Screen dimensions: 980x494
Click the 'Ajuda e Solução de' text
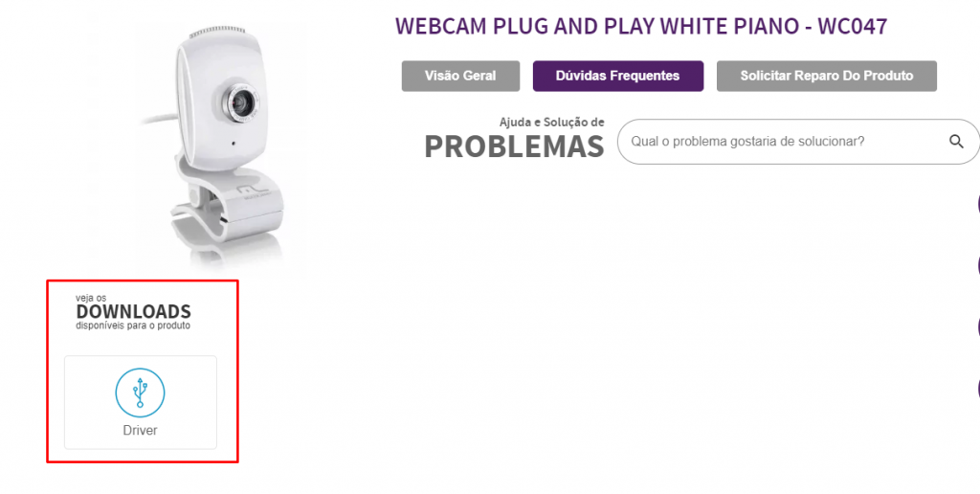coord(552,122)
